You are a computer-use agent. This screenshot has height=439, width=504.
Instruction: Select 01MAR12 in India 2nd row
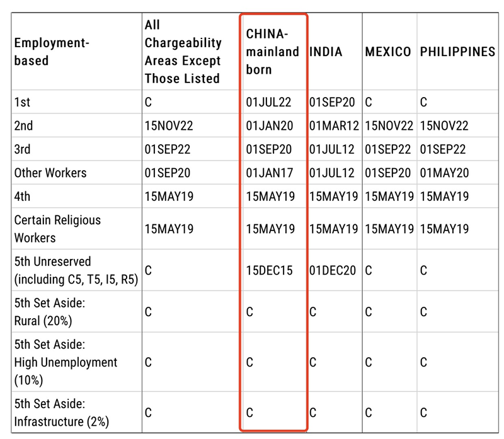334,126
